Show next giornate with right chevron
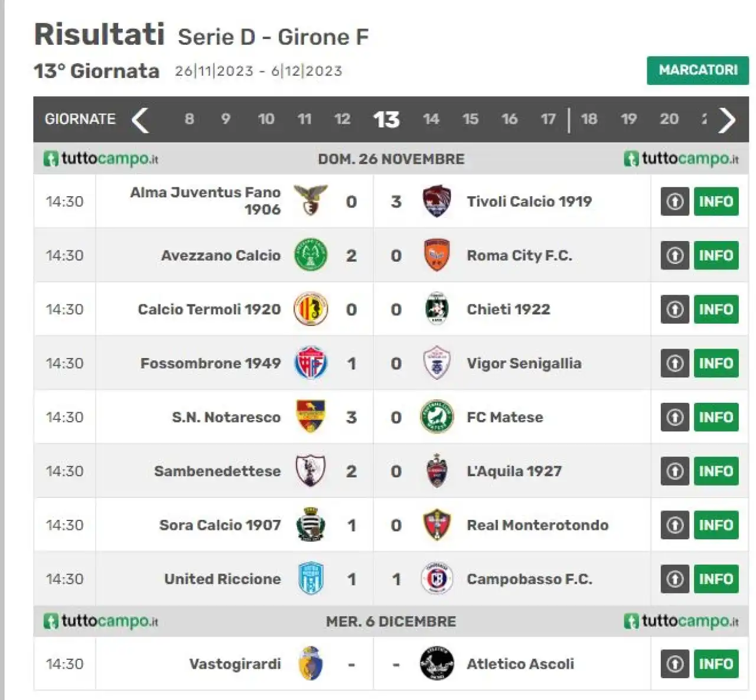The height and width of the screenshot is (700, 756). click(x=726, y=120)
